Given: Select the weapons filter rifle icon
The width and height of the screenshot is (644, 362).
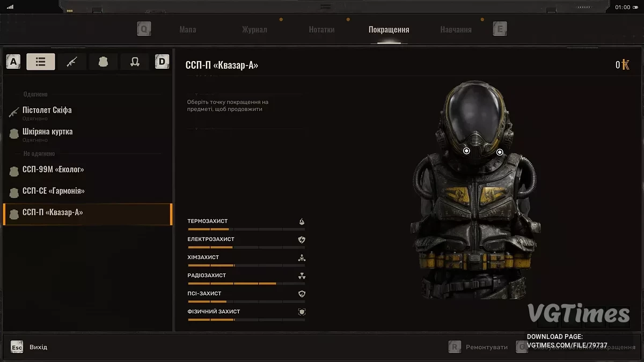Looking at the screenshot, I should [x=72, y=62].
